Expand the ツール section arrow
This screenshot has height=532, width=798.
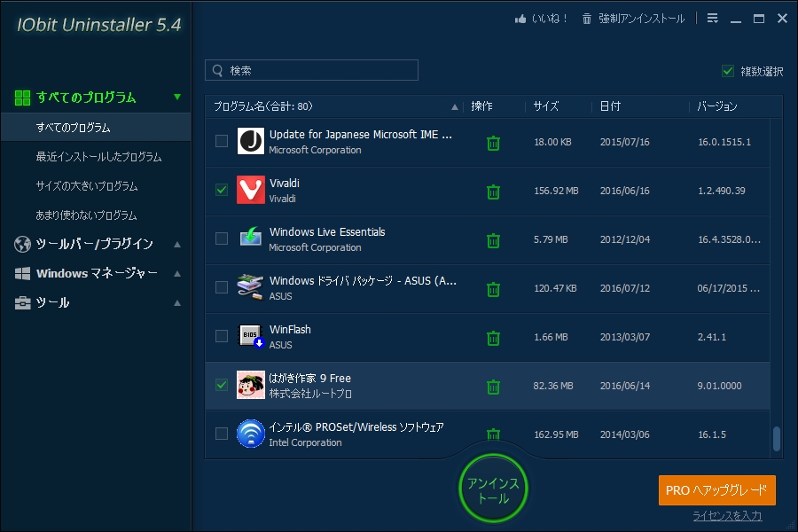click(177, 303)
